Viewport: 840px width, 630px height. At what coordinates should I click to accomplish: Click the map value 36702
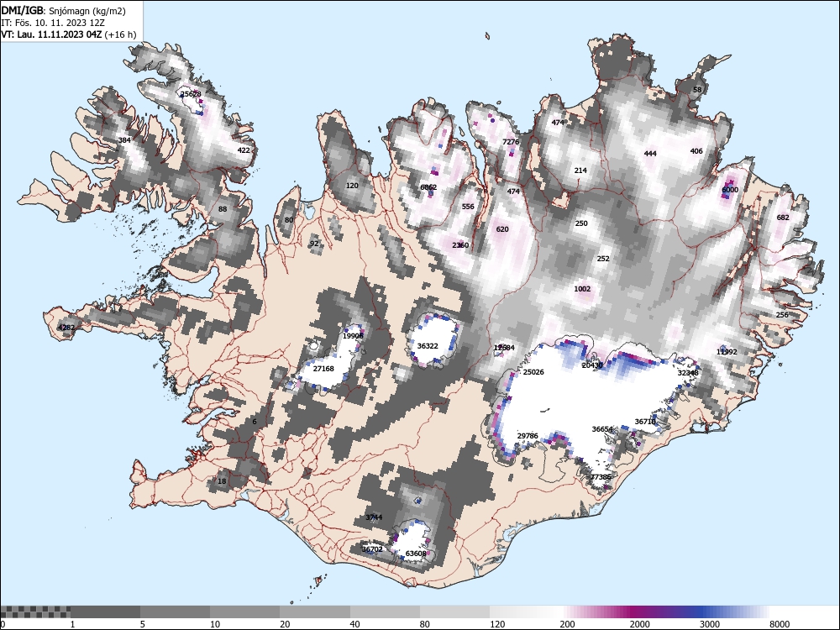(372, 549)
